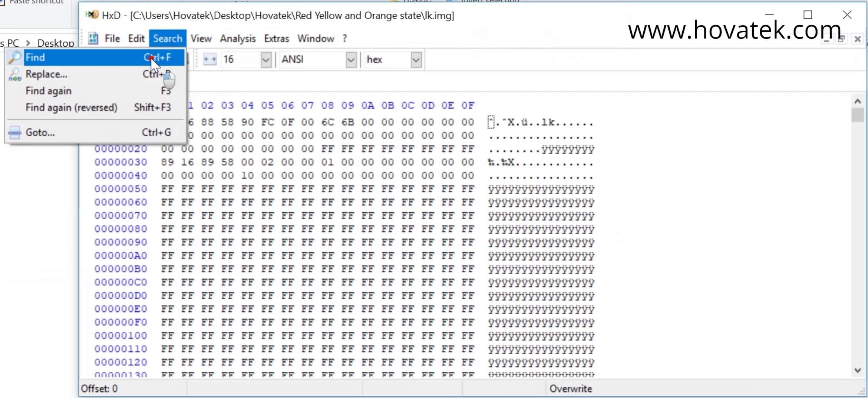Select Find again (reversed) in the Search menu
This screenshot has width=868, height=398.
tap(71, 107)
